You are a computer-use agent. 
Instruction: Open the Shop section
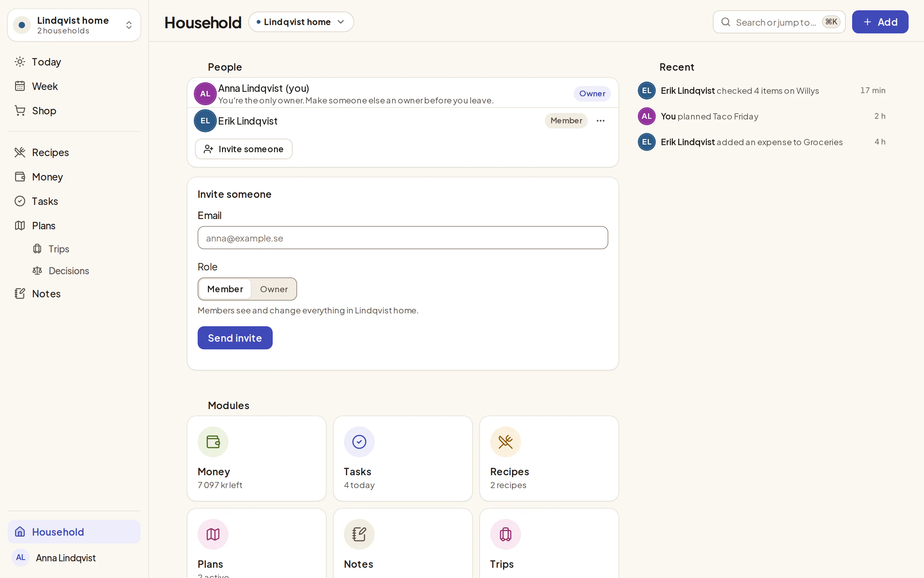(74, 110)
